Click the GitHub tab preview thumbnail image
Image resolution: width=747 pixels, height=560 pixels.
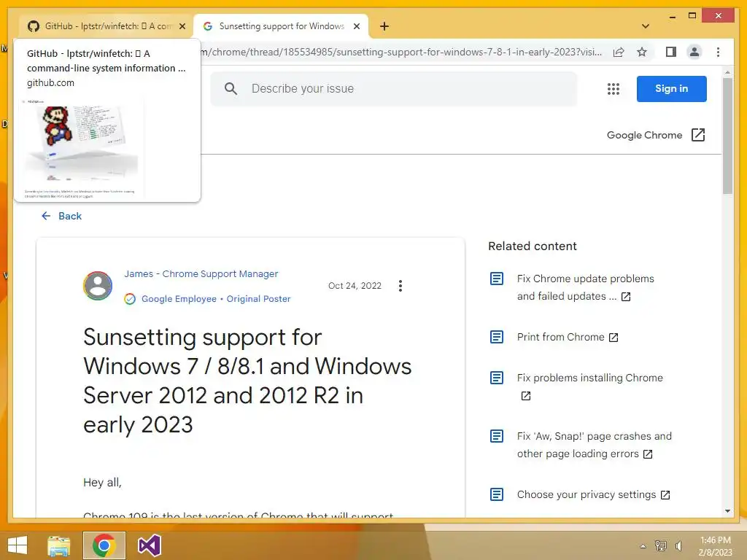(81, 149)
